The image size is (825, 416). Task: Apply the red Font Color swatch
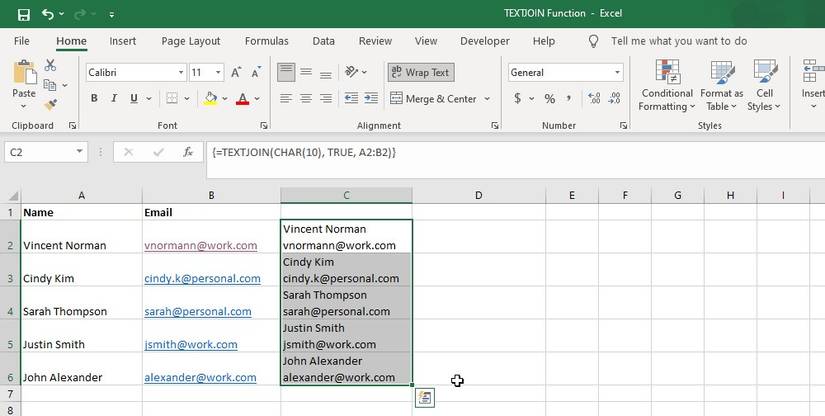point(242,99)
